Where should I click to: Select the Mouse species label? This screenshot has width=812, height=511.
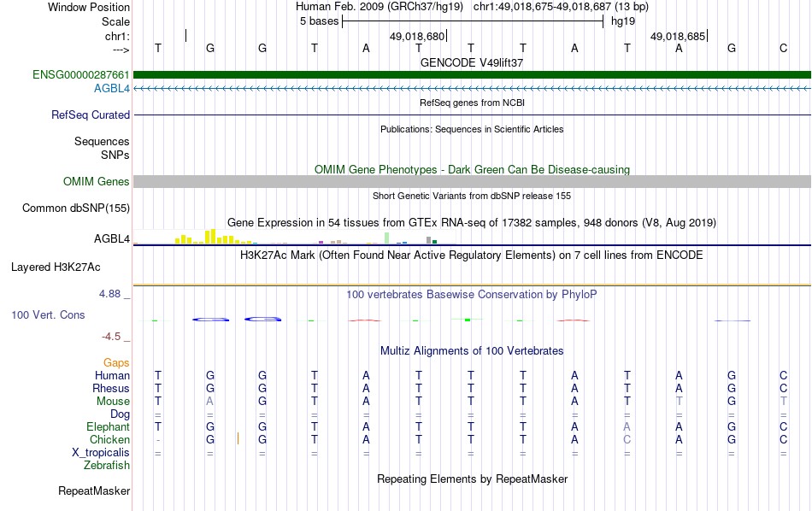pyautogui.click(x=113, y=402)
